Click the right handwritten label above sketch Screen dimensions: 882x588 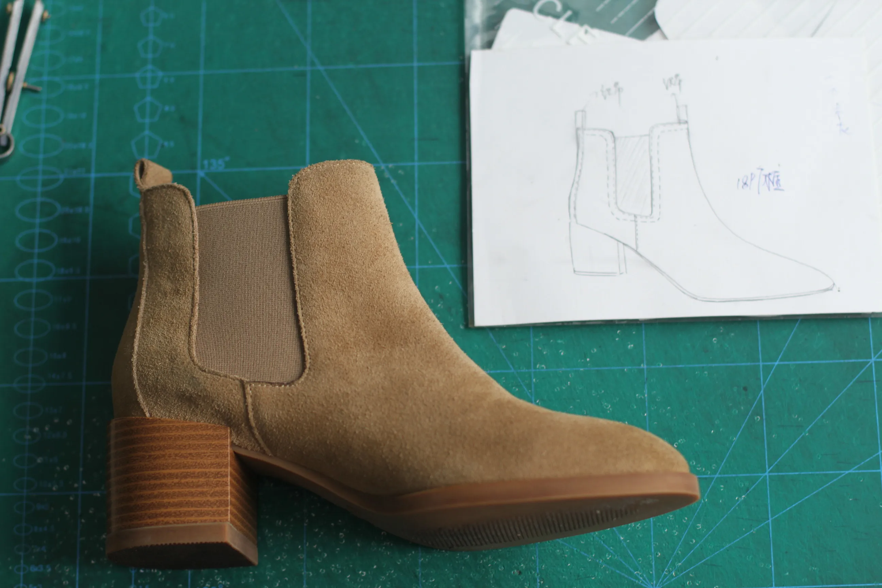(x=672, y=83)
